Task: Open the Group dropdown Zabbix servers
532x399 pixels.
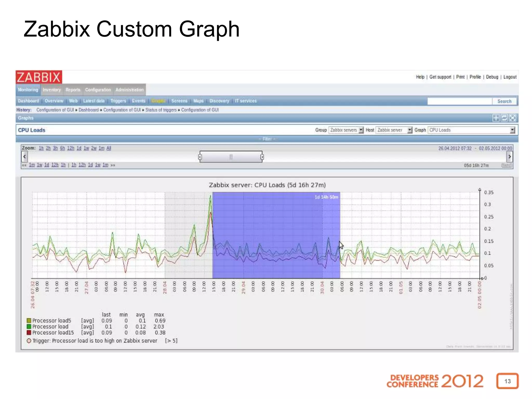Action: coord(346,130)
